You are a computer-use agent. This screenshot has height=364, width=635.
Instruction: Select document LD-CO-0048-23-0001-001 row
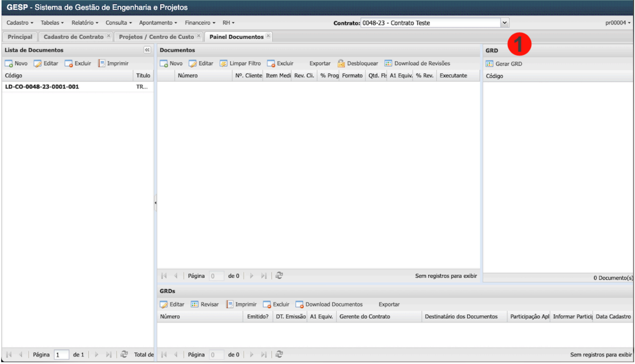[42, 87]
